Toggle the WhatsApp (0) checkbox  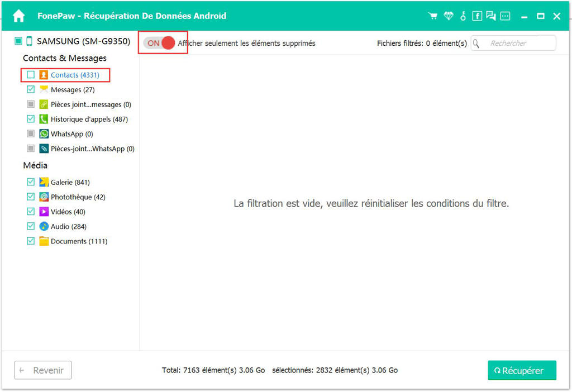point(31,134)
